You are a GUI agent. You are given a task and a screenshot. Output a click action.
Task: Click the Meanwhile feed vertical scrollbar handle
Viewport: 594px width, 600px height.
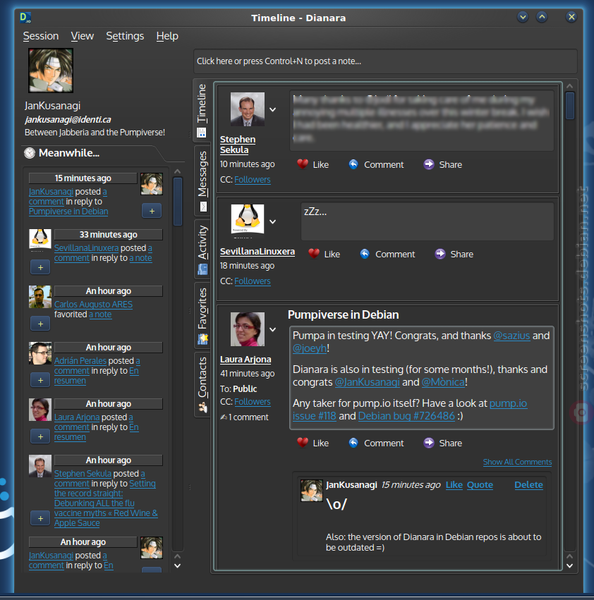point(177,201)
